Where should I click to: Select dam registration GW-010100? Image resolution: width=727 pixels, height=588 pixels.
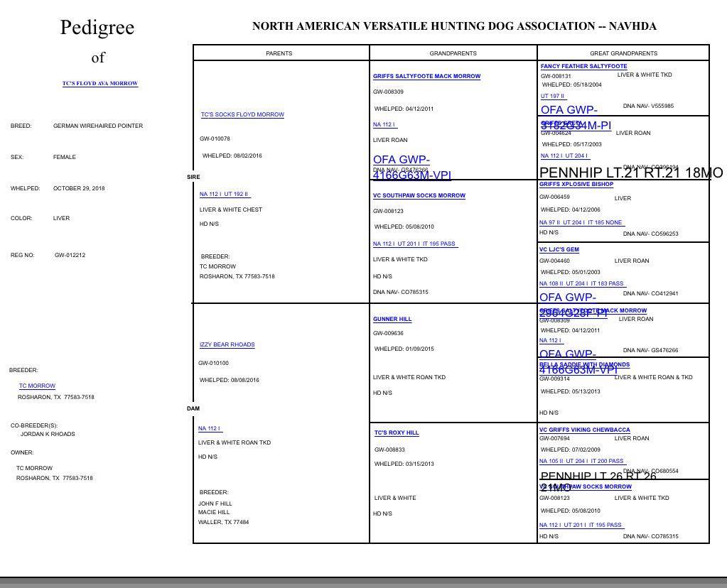[213, 364]
